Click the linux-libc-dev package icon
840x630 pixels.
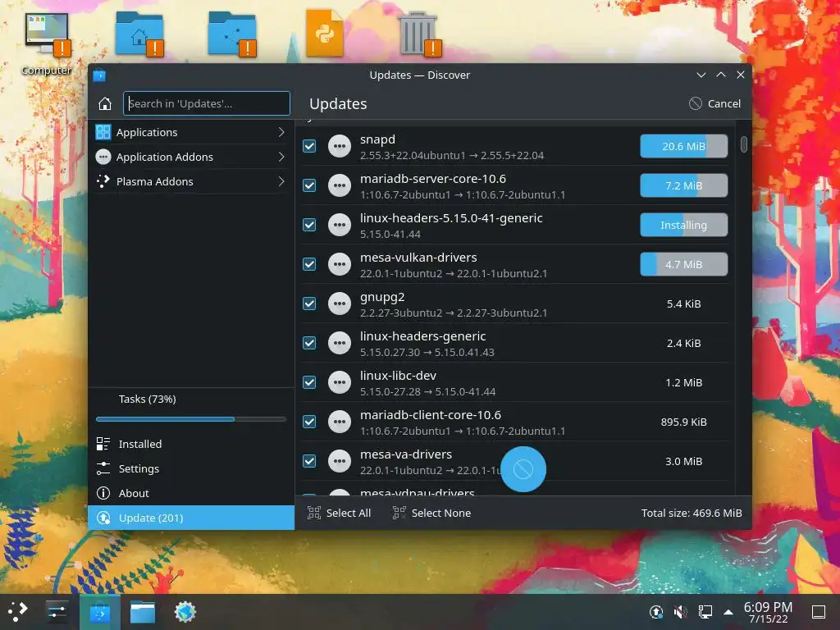(x=340, y=382)
